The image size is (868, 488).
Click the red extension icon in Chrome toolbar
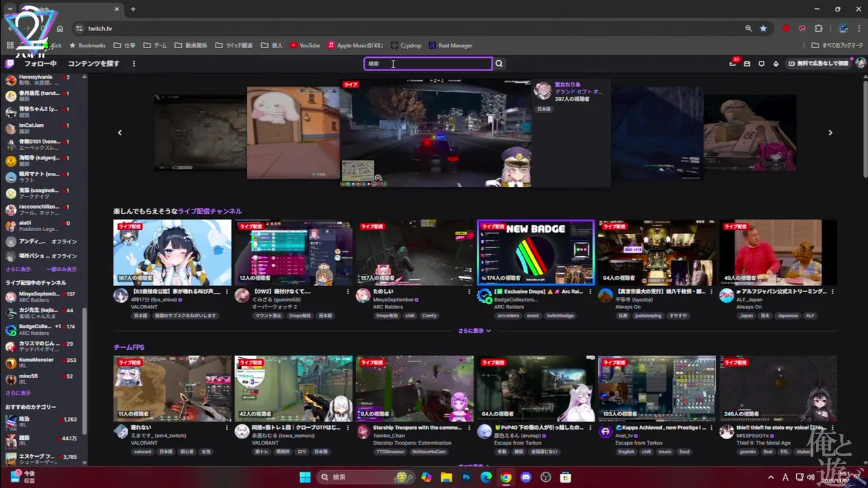coord(786,28)
